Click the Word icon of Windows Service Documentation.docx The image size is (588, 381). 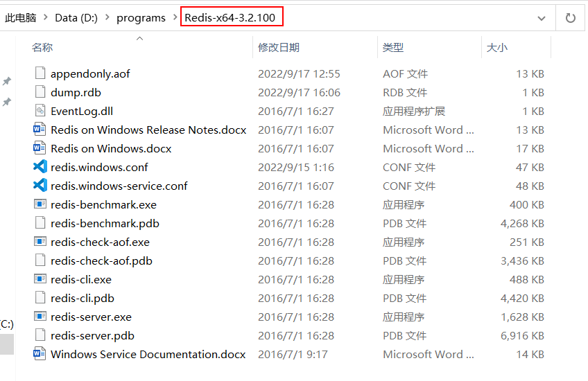40,354
